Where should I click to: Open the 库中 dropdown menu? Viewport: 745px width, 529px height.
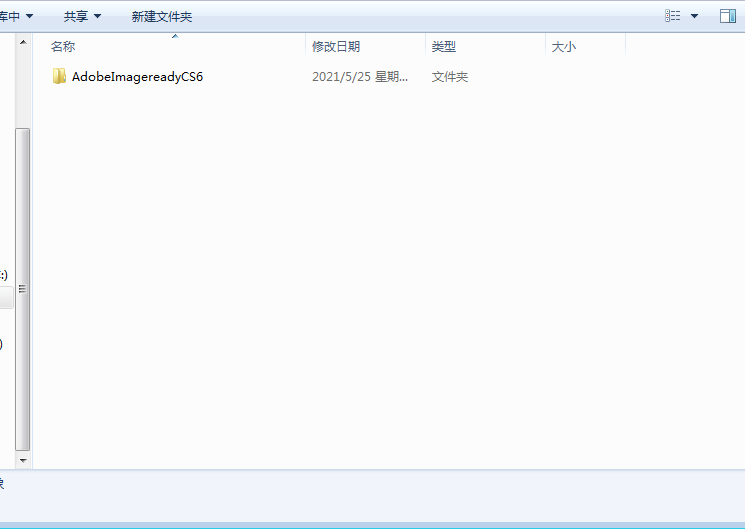15,16
